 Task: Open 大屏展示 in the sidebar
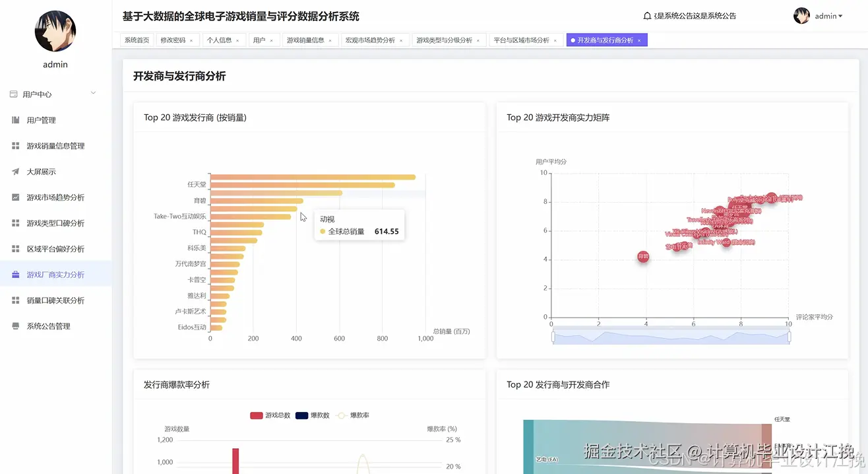tap(56, 172)
